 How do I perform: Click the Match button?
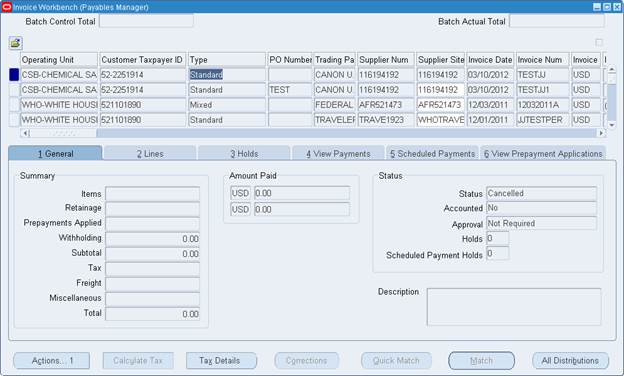tap(482, 361)
